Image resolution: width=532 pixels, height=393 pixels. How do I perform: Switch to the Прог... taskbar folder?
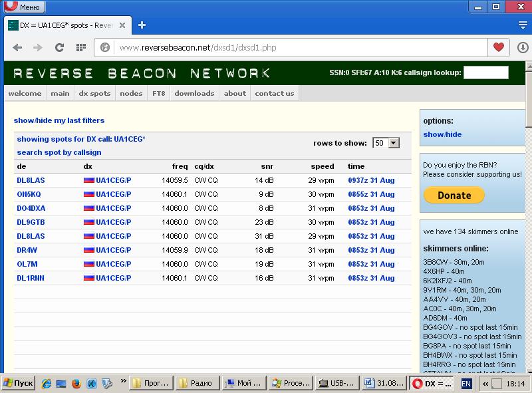pyautogui.click(x=152, y=384)
